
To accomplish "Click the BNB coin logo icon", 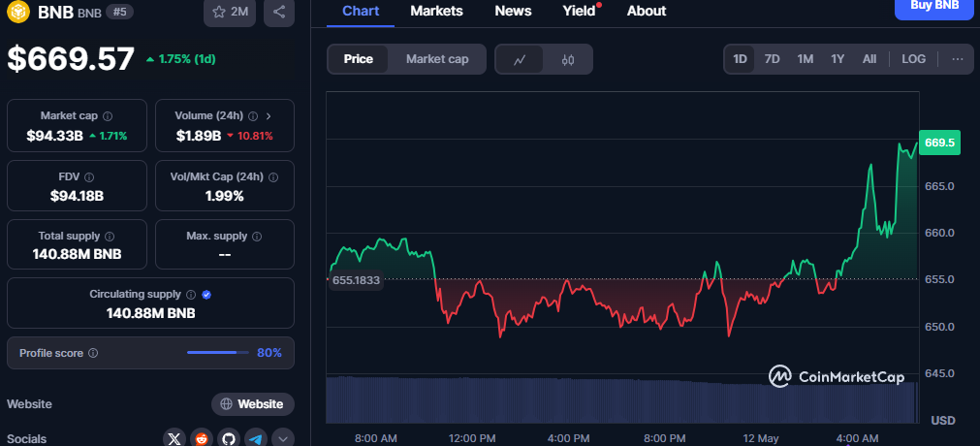I will click(x=18, y=12).
